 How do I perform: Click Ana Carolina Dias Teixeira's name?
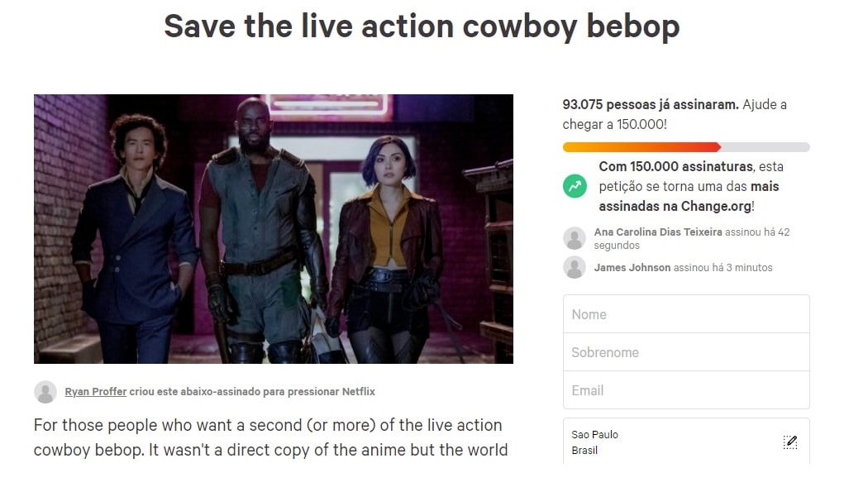pos(658,232)
